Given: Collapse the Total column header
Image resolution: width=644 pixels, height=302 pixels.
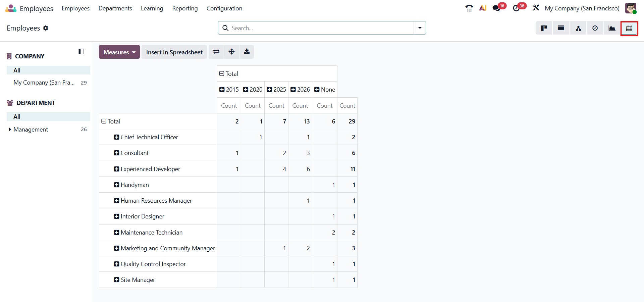Looking at the screenshot, I should [228, 74].
